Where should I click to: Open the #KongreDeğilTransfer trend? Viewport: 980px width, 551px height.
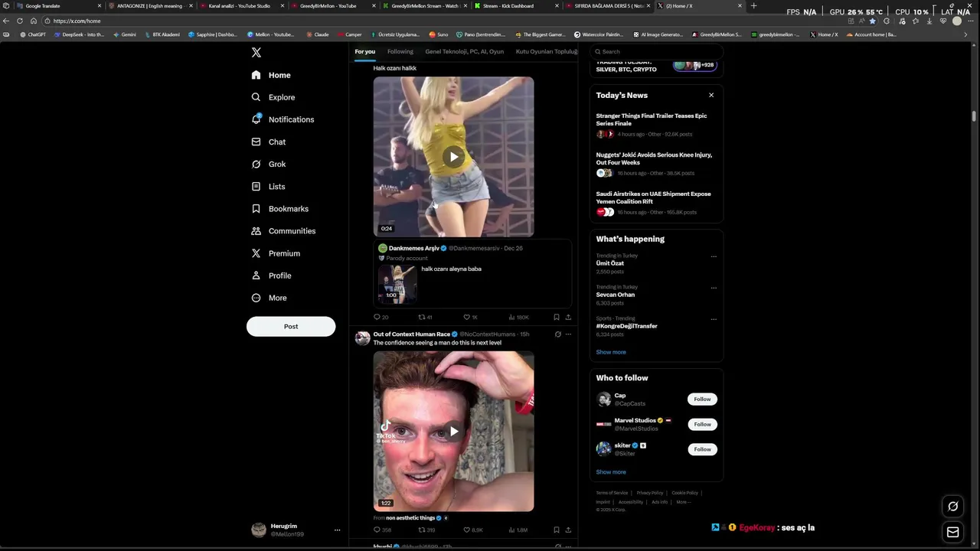click(627, 326)
